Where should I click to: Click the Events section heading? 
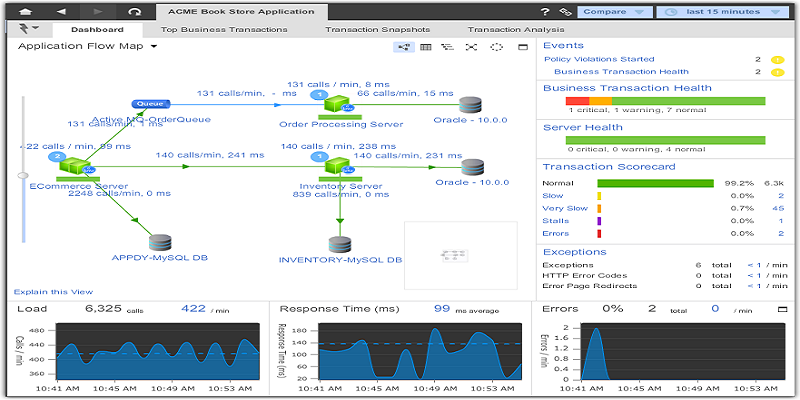[563, 45]
